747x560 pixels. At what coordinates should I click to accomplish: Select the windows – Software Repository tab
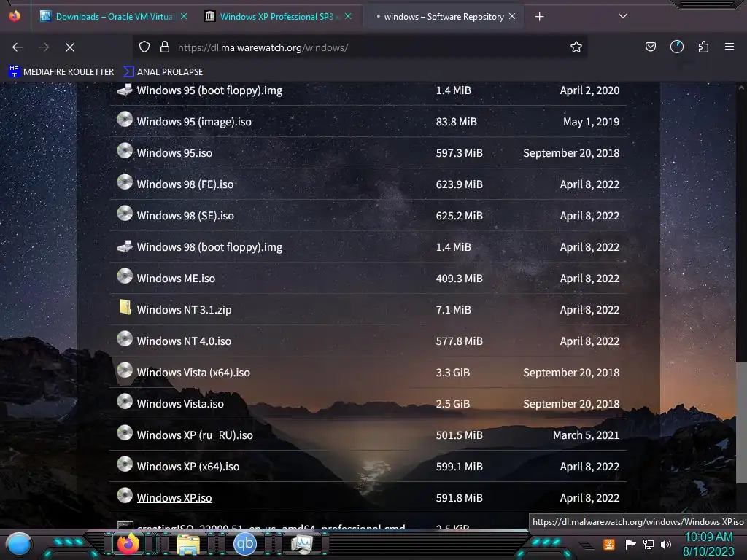[x=444, y=17]
